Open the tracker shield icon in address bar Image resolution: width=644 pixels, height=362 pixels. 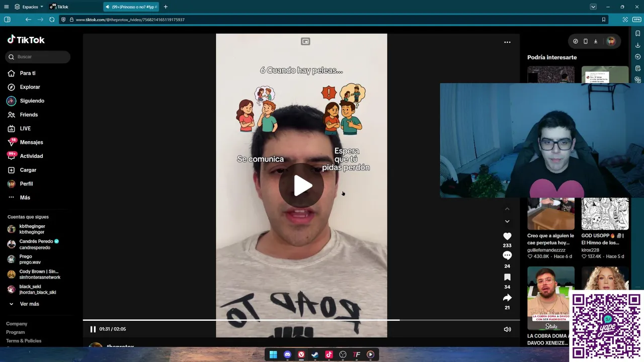pos(63,20)
